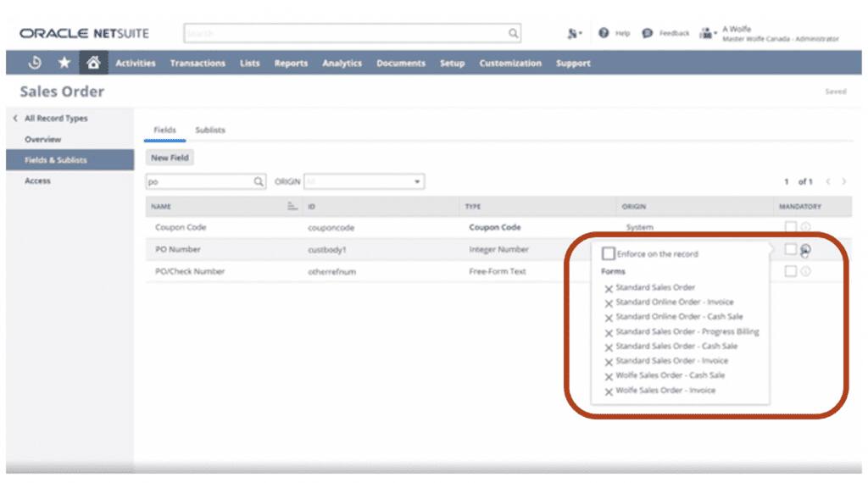Click the PO/Check Number field name
Screen dimensions: 868x483
pyautogui.click(x=190, y=272)
